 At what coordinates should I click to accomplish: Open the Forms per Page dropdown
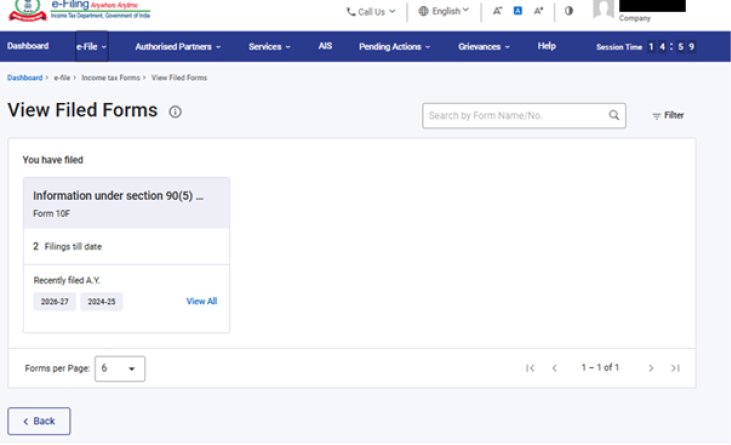120,368
